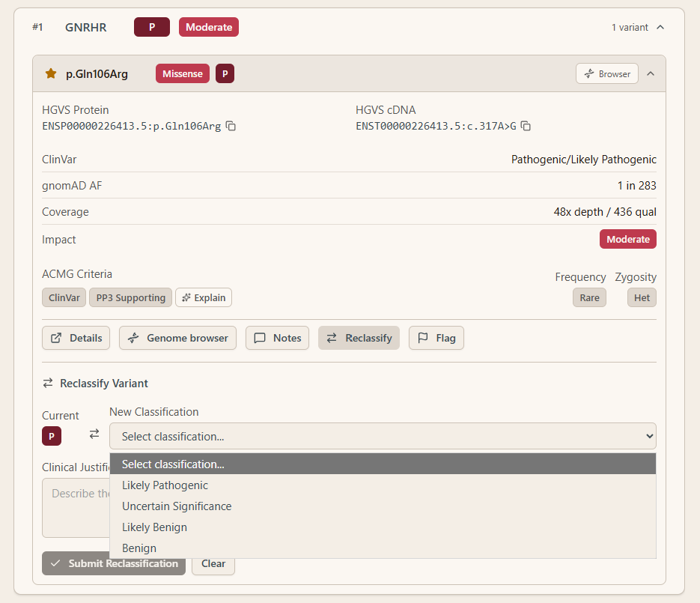Open Notes for this variant

(x=277, y=338)
